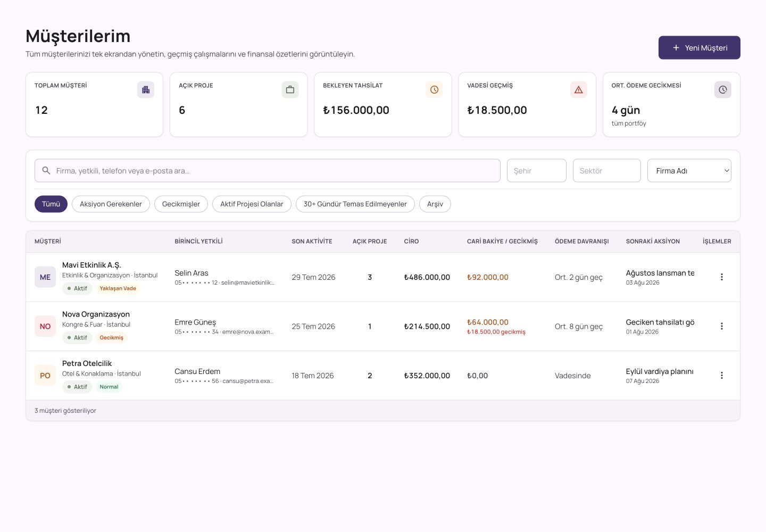Click the ₺64.000,00 balance value
The width and height of the screenshot is (766, 532).
[488, 322]
